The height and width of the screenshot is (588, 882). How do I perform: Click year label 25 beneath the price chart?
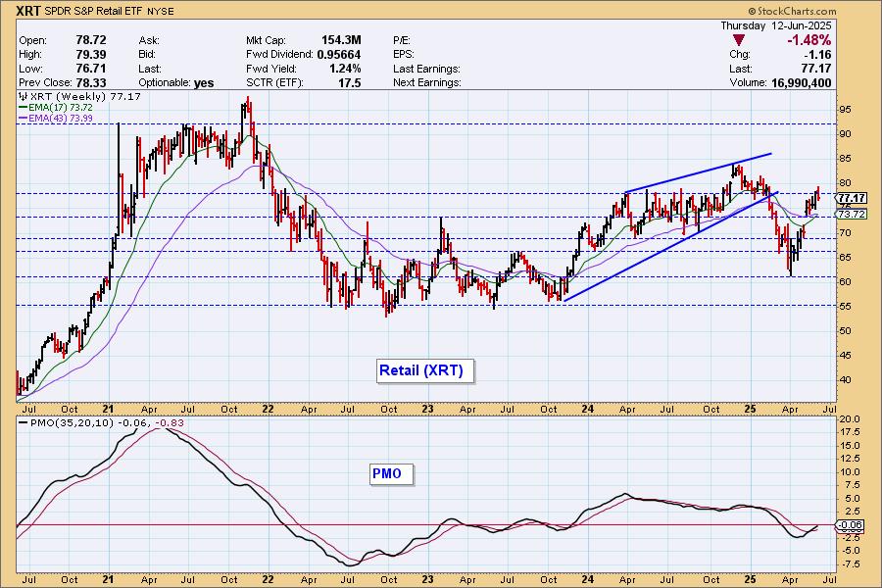[750, 409]
